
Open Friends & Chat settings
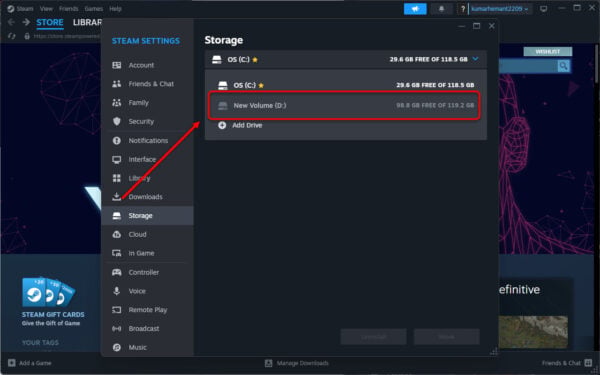pyautogui.click(x=147, y=84)
